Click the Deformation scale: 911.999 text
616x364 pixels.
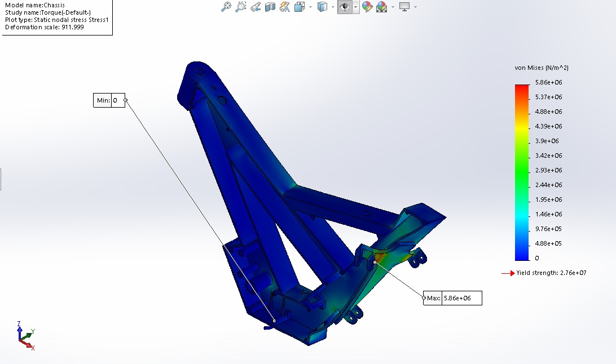[x=45, y=27]
